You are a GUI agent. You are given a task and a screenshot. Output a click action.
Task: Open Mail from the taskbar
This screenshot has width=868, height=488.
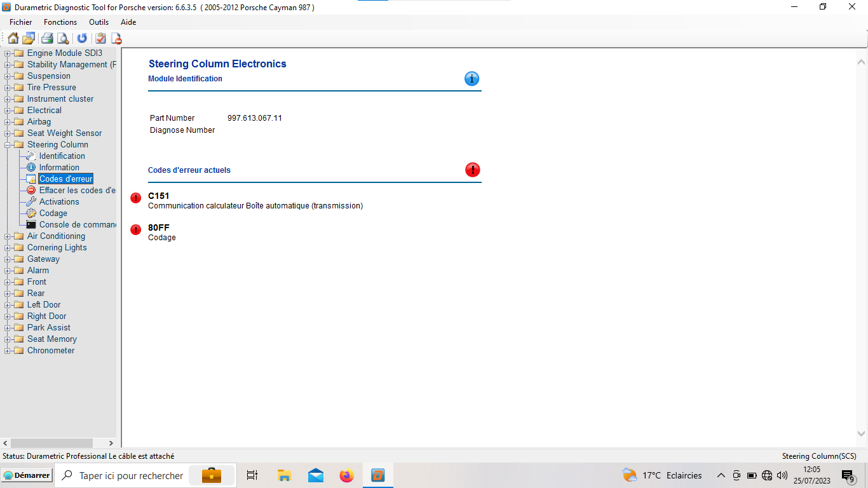[315, 475]
